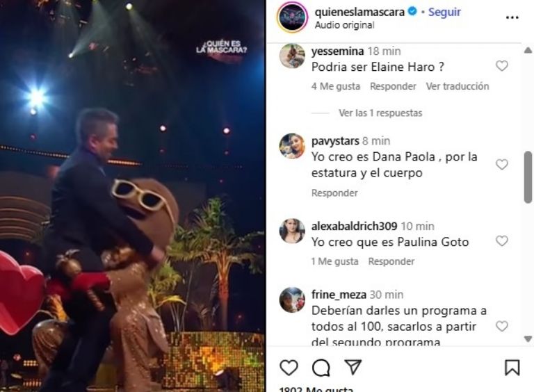Share the post with the paper plane icon
Image resolution: width=534 pixels, height=392 pixels.
pos(353,367)
